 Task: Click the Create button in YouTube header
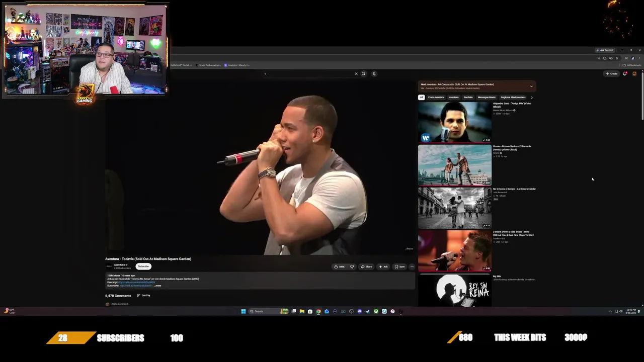click(x=611, y=74)
